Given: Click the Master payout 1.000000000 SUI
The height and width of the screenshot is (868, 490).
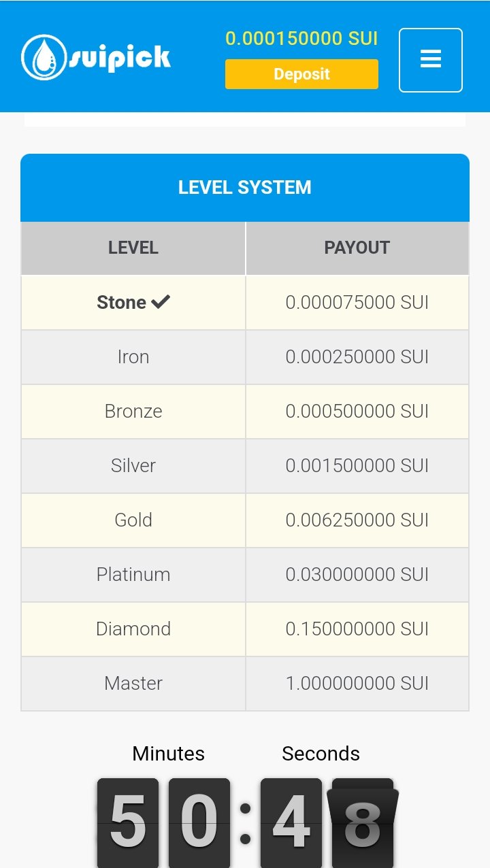Looking at the screenshot, I should pos(357,683).
